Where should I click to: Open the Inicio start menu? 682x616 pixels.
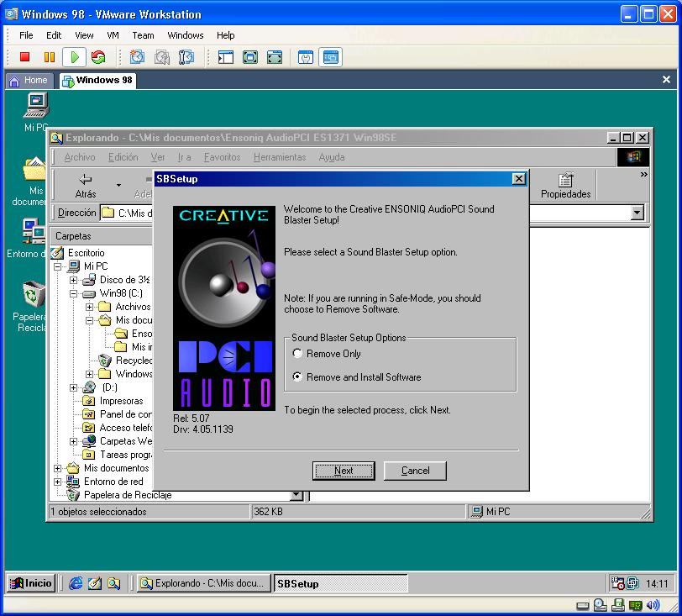coord(31,583)
